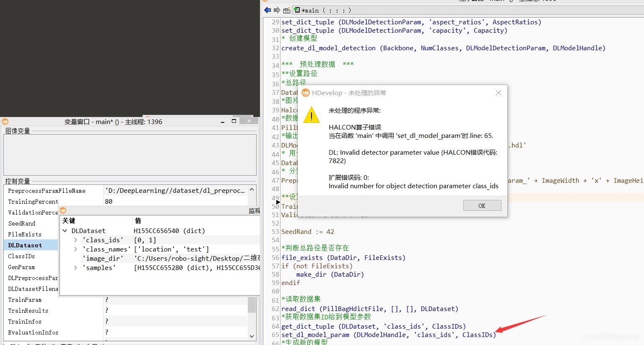Click the endif line 59

click(291, 283)
